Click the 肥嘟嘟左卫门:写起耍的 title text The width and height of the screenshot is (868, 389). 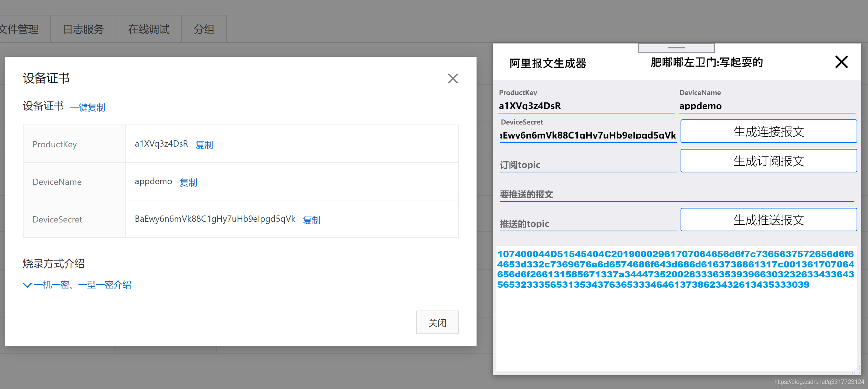coord(707,62)
